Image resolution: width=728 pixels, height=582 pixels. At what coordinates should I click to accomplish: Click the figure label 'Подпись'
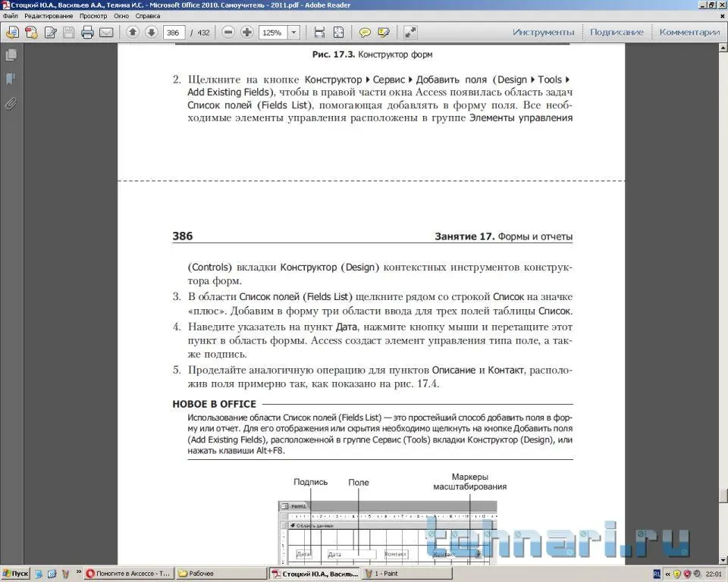coord(311,482)
